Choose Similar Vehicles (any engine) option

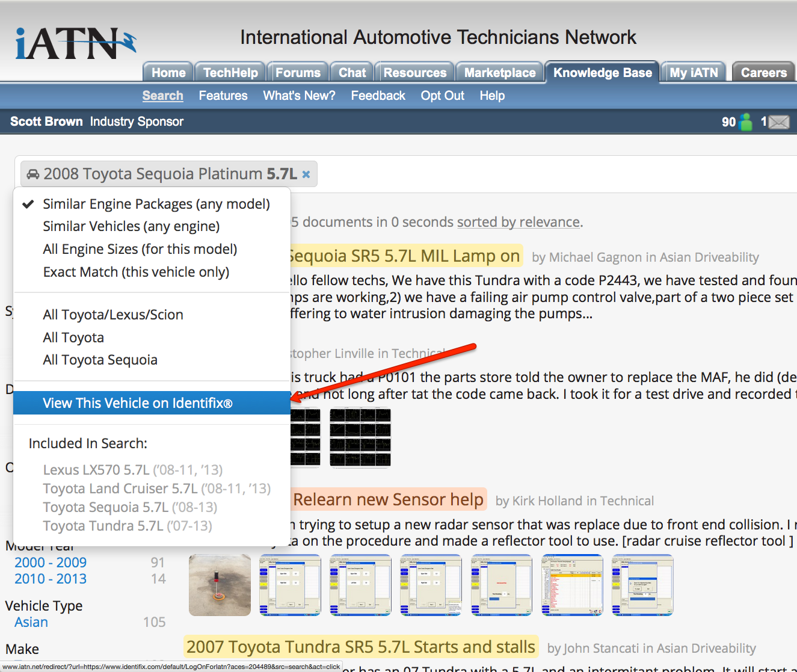point(131,226)
